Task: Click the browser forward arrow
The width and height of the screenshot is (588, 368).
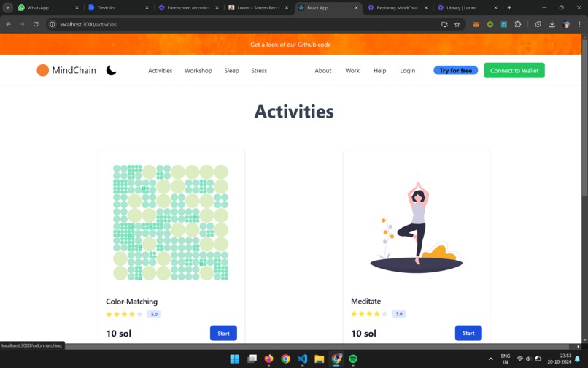Action: [x=22, y=24]
